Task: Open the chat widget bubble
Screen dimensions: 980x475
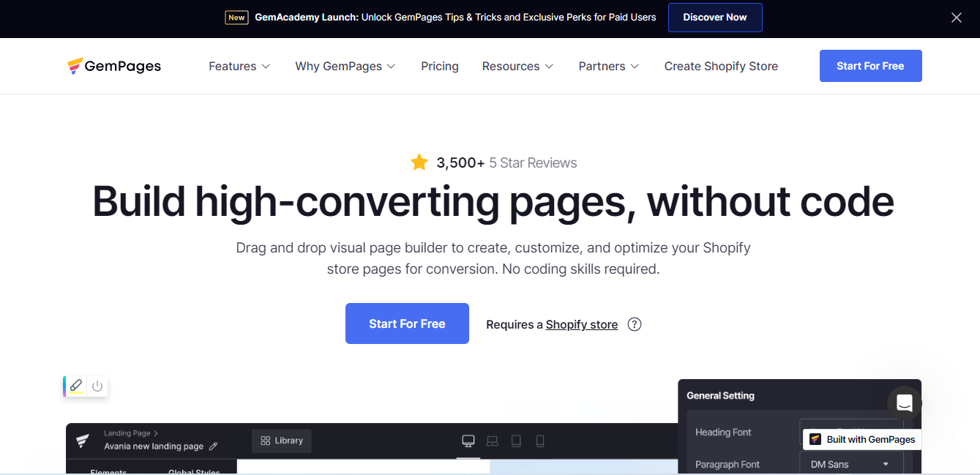Action: click(x=904, y=403)
